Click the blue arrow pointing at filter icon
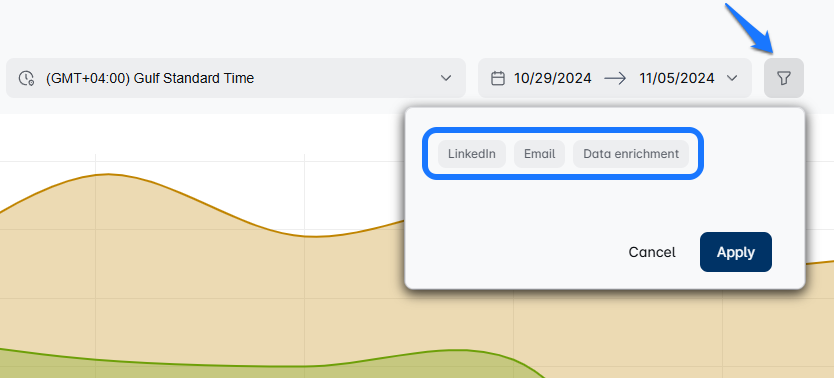The image size is (834, 378). (748, 28)
